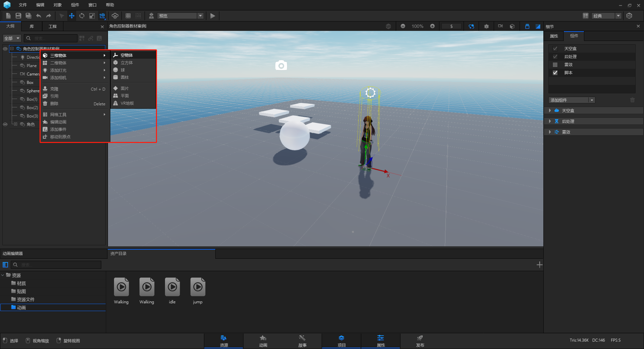Open the 窗口 menu
The height and width of the screenshot is (349, 644).
click(93, 5)
